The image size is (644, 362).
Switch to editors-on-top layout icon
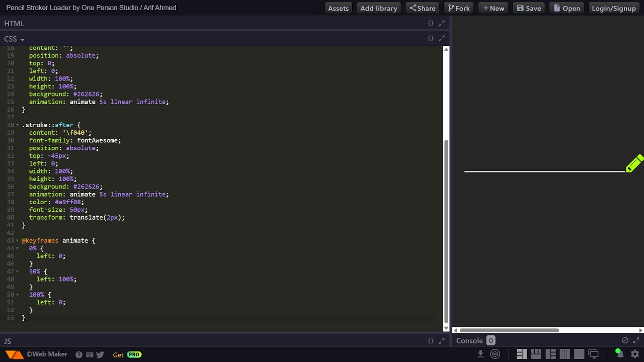coord(536,354)
